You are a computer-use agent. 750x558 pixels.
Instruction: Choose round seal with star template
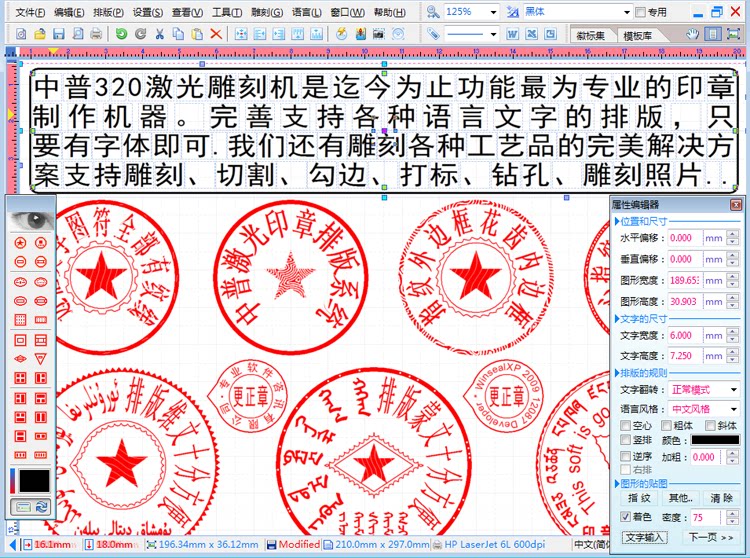(20, 243)
